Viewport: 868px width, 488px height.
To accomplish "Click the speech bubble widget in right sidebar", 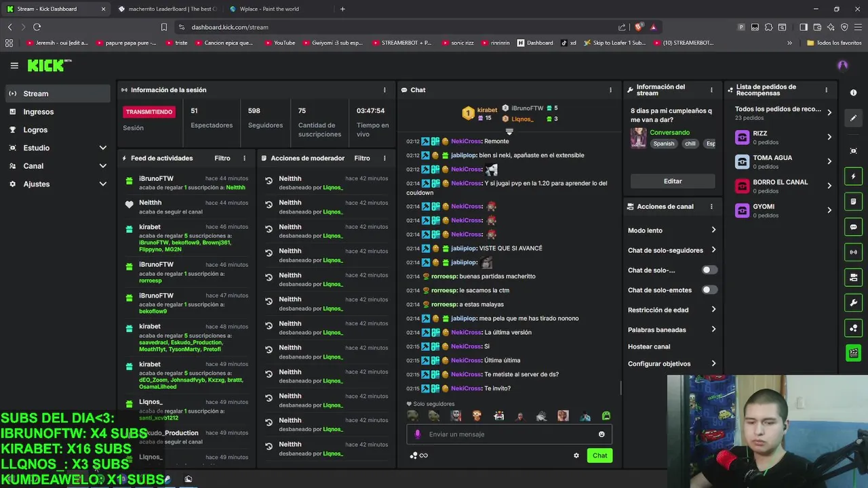I will click(x=854, y=227).
